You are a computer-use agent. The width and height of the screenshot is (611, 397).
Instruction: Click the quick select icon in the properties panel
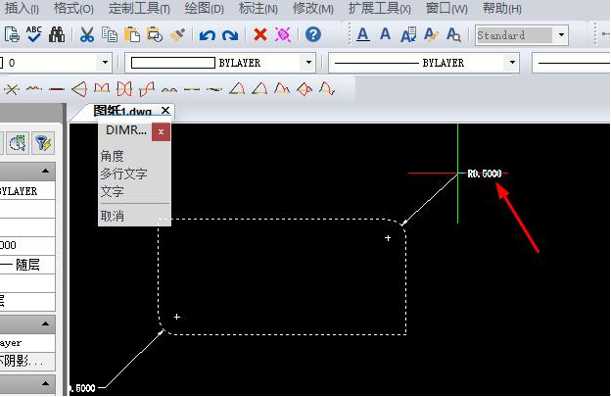(x=18, y=143)
